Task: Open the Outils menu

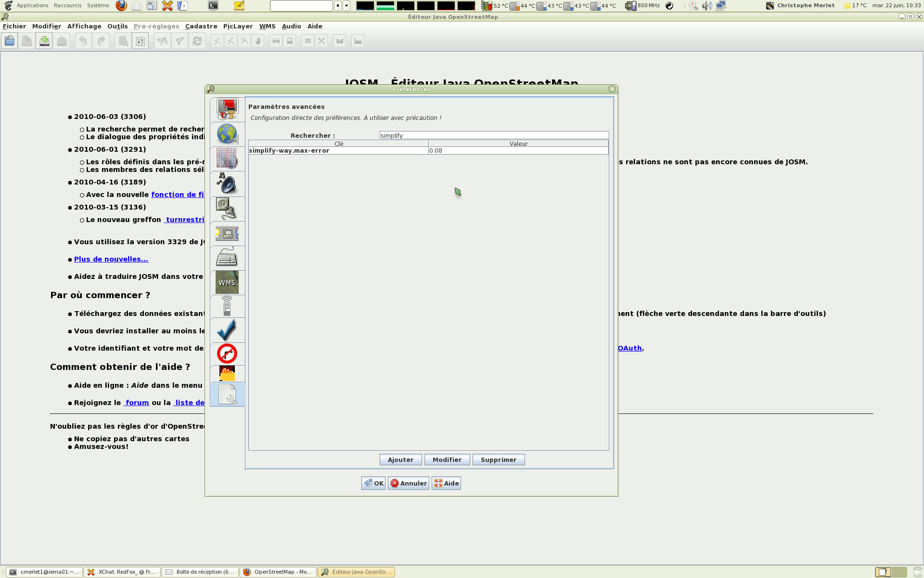Action: (117, 26)
